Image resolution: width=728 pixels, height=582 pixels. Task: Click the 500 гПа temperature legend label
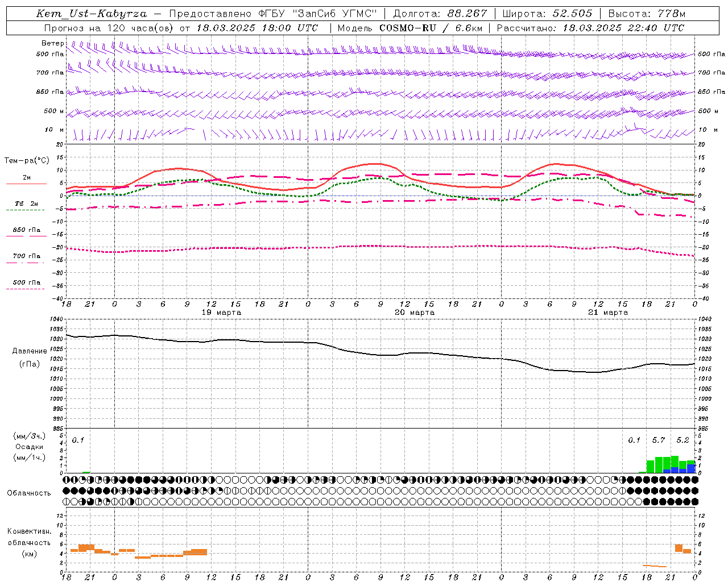tap(27, 282)
